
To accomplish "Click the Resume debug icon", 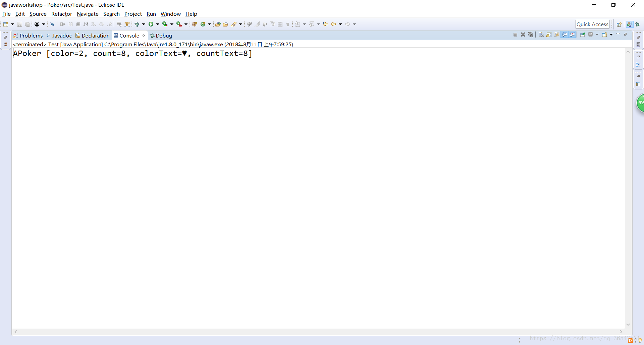I will (63, 24).
